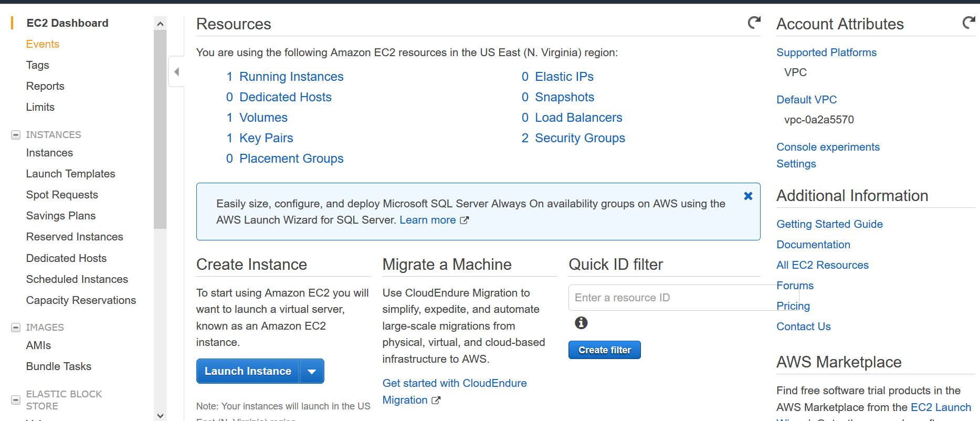Image resolution: width=980 pixels, height=421 pixels.
Task: Open Reserved Instances
Action: tap(75, 237)
